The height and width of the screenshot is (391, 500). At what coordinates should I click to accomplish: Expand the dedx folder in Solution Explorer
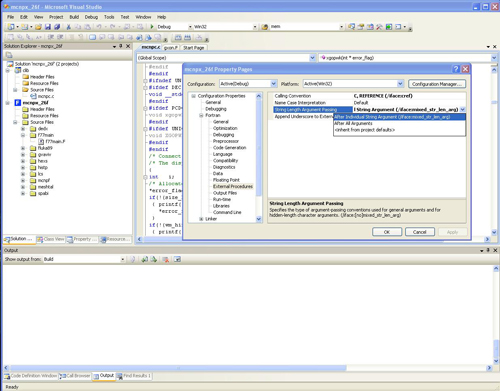[x=23, y=129]
